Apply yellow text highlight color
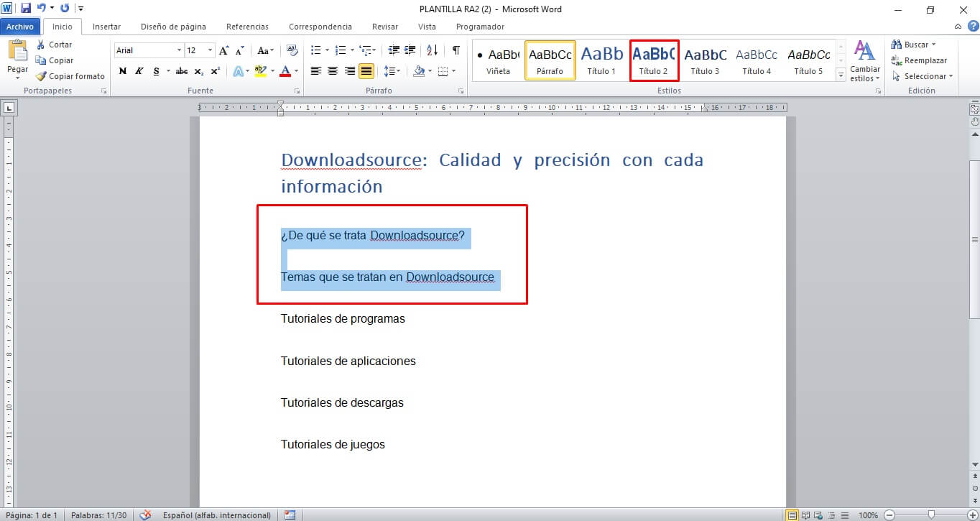 coord(260,71)
